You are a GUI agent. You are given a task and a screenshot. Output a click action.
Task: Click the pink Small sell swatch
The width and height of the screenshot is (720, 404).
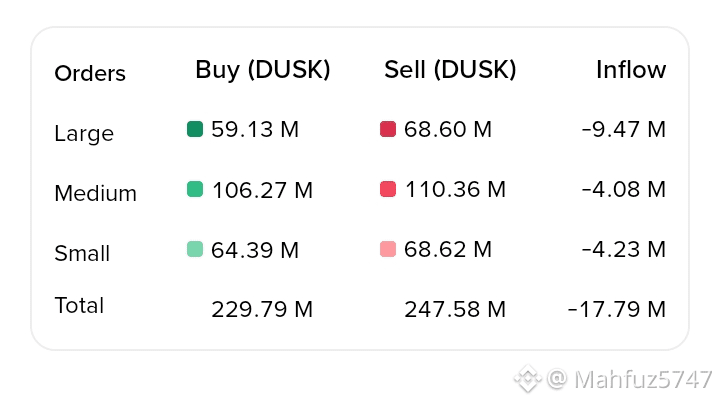tap(388, 249)
